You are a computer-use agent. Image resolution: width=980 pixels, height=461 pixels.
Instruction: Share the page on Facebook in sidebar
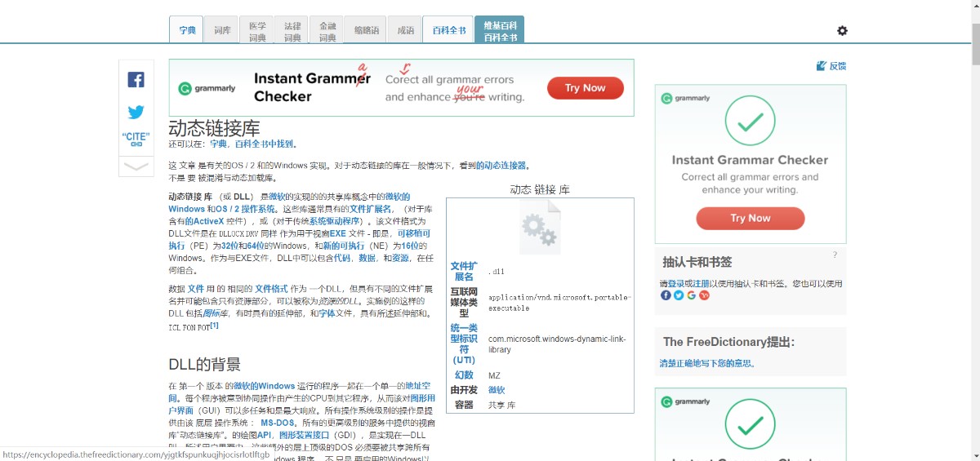136,80
